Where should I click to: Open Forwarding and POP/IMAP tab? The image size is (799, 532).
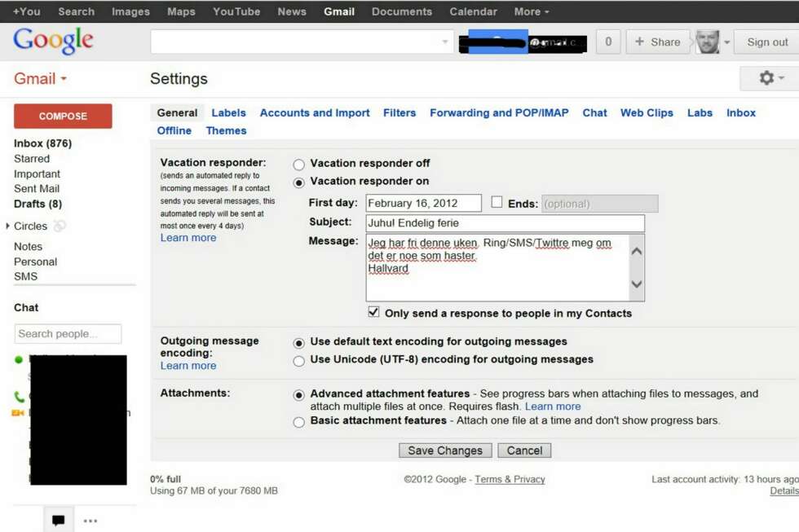(499, 113)
